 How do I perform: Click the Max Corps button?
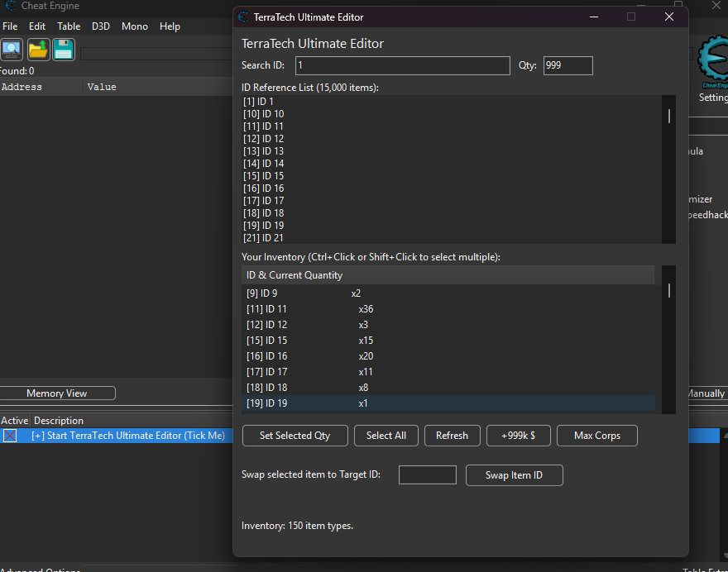pyautogui.click(x=597, y=436)
